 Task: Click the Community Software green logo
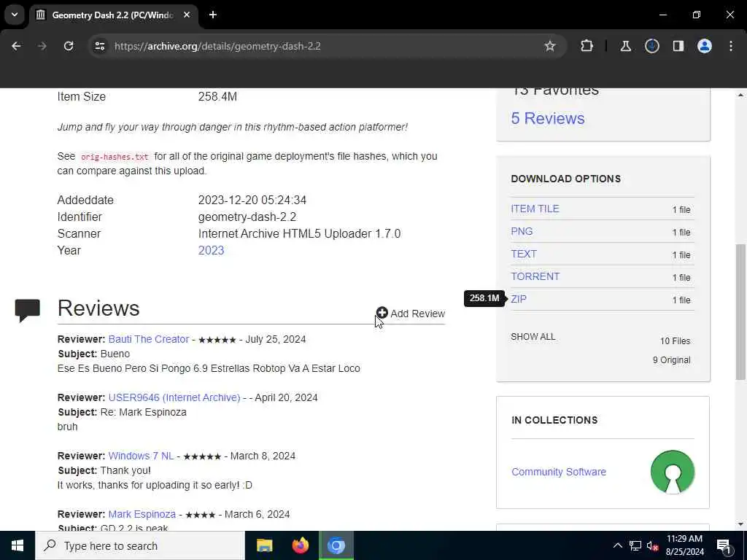point(672,472)
